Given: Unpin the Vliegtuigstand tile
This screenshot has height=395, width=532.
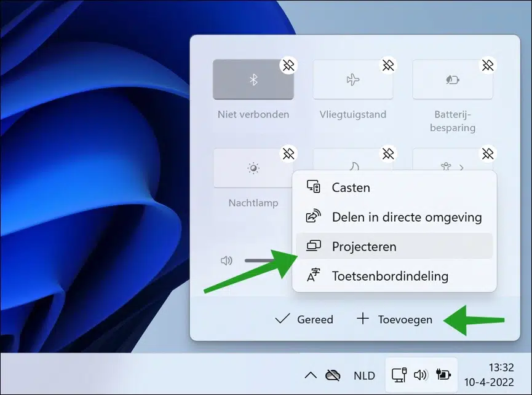Looking at the screenshot, I should (x=388, y=65).
